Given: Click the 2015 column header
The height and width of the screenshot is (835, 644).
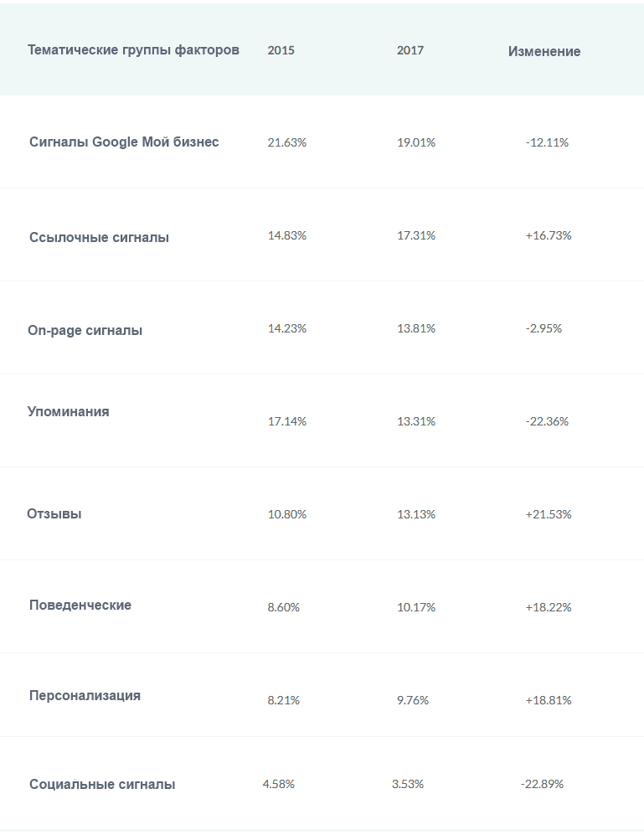Looking at the screenshot, I should (281, 50).
